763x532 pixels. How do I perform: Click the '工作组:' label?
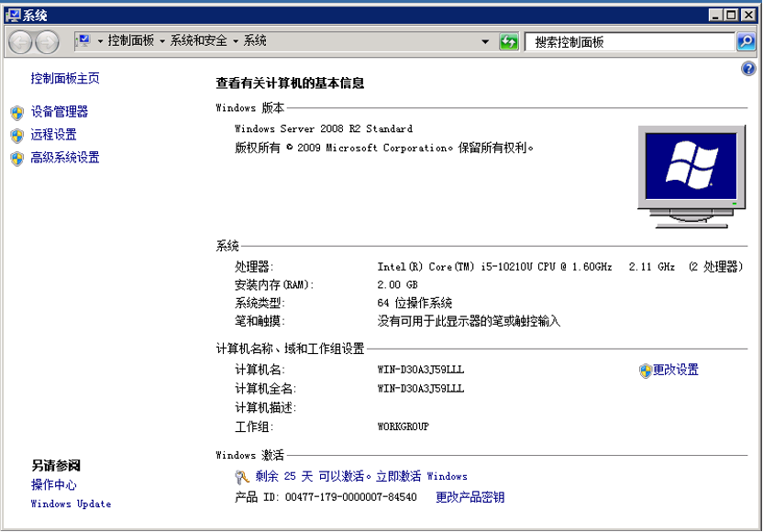click(254, 427)
